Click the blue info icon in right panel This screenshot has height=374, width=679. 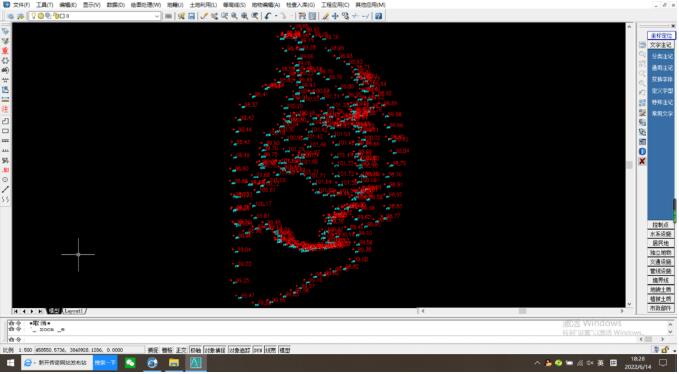coord(642,152)
